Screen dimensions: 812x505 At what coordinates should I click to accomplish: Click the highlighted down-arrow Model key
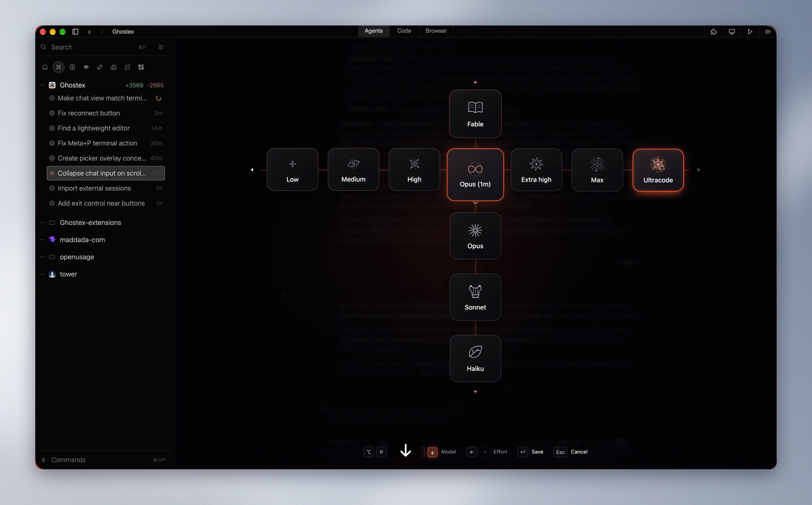(x=432, y=452)
